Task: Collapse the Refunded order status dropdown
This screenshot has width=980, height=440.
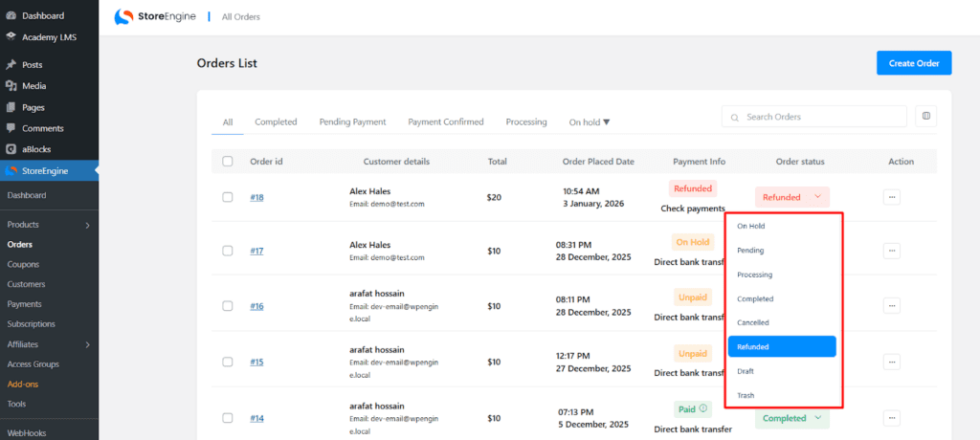Action: [x=791, y=197]
